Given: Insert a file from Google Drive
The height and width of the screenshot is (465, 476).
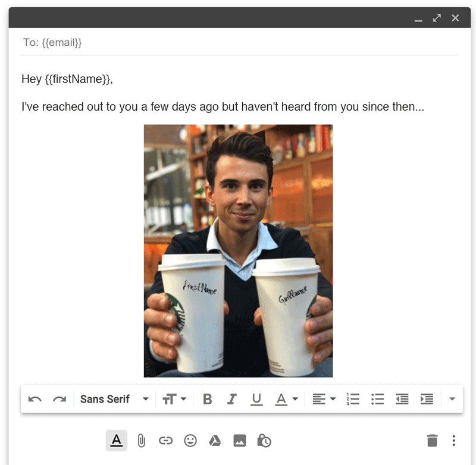Looking at the screenshot, I should [215, 441].
